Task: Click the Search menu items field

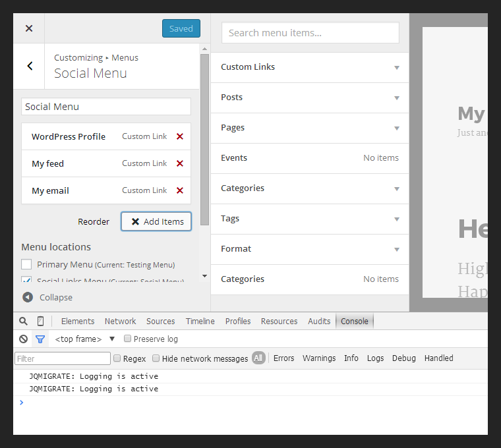Action: point(310,32)
